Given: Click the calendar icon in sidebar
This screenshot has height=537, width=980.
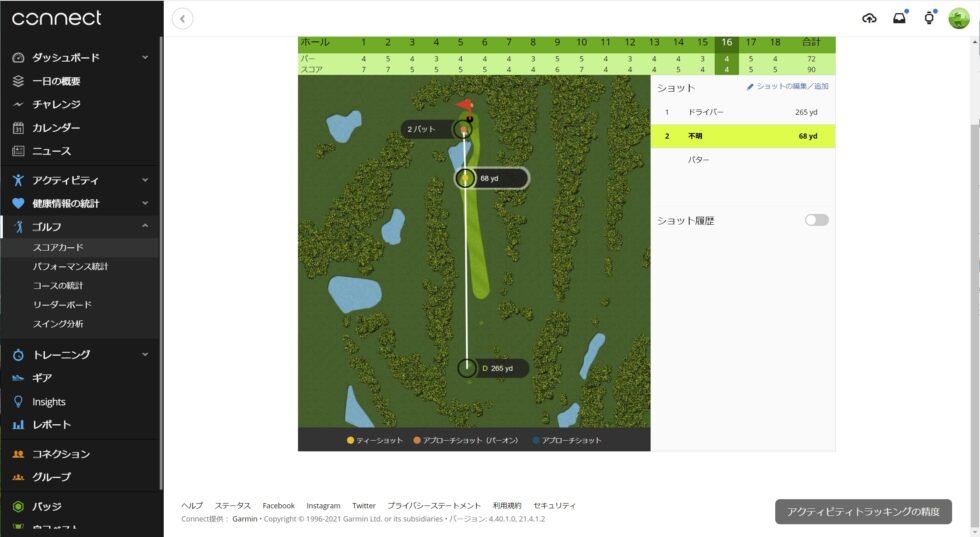Looking at the screenshot, I should [x=18, y=128].
